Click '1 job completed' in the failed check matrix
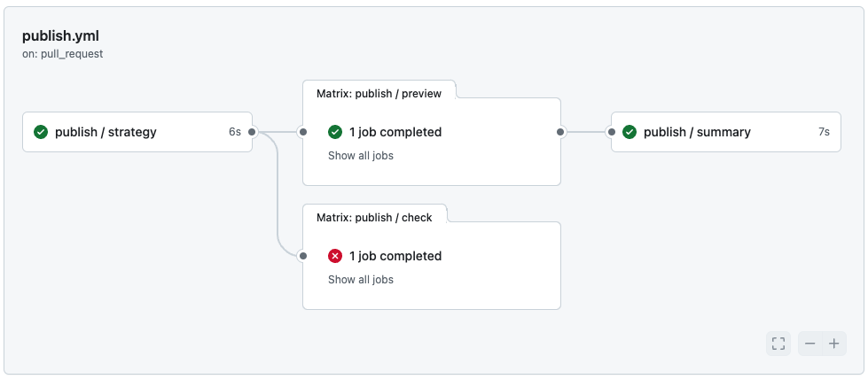 tap(395, 256)
